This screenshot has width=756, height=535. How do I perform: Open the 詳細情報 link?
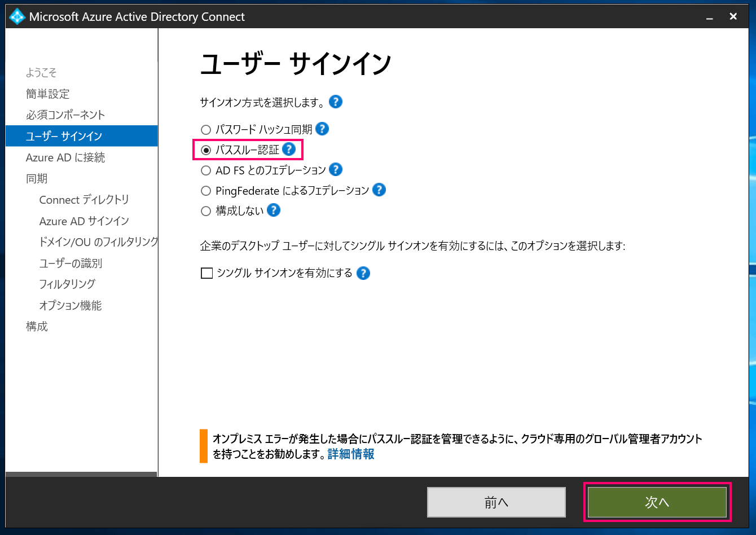tap(351, 454)
